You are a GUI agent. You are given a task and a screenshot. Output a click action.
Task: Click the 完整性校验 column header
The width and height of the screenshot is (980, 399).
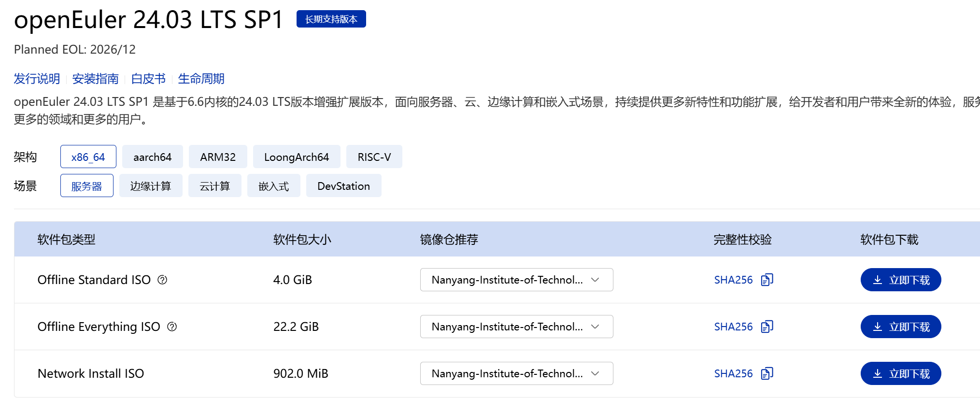[x=743, y=239]
